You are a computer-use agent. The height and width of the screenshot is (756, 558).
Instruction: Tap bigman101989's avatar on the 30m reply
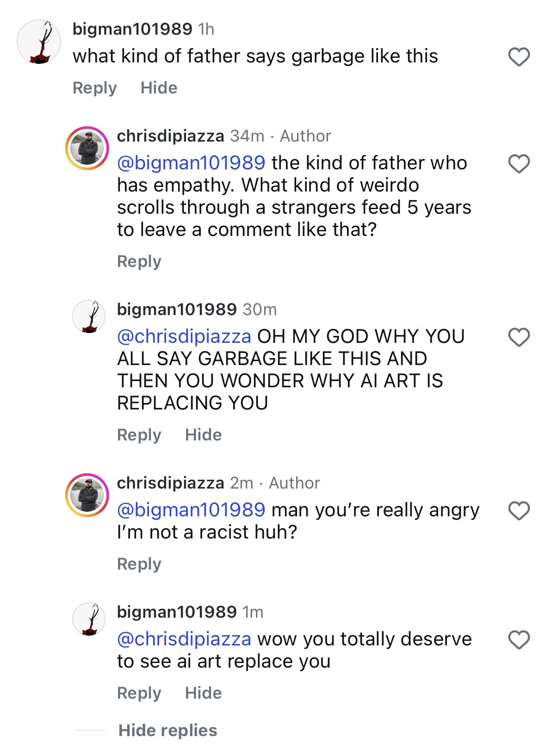tap(89, 316)
